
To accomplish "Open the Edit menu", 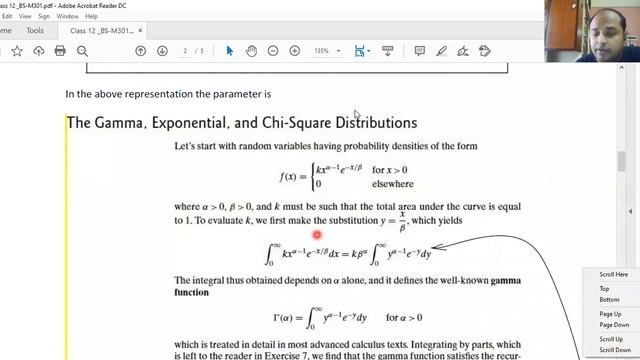I will coord(7,16).
